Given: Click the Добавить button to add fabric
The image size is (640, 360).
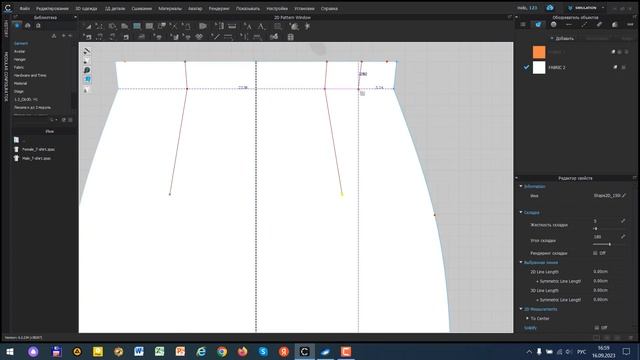Looking at the screenshot, I should click(x=562, y=38).
